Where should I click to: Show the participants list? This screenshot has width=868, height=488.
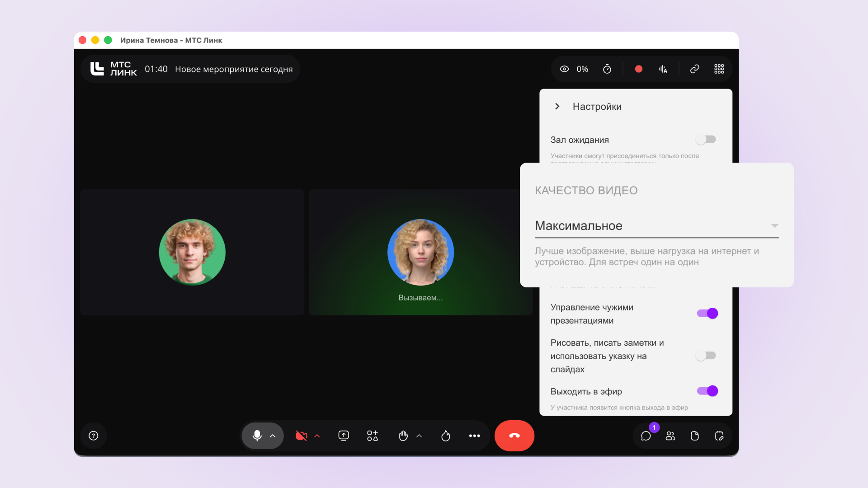(670, 436)
